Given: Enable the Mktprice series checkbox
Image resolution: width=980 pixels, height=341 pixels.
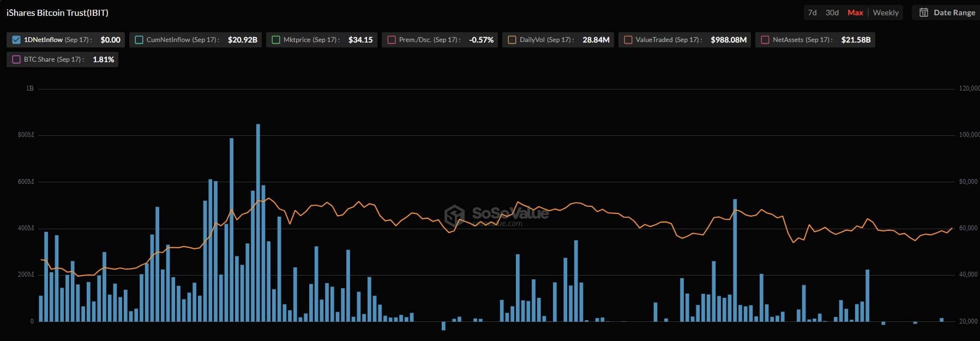Looking at the screenshot, I should (x=276, y=40).
